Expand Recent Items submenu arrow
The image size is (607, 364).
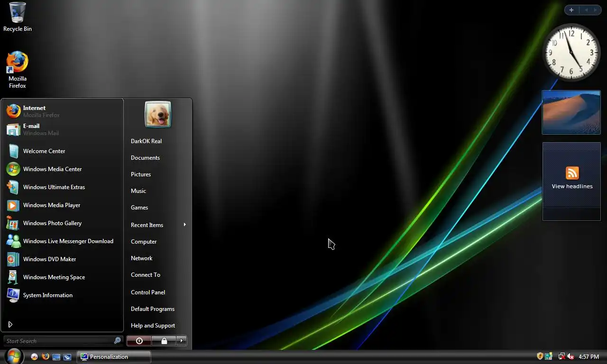pos(185,225)
